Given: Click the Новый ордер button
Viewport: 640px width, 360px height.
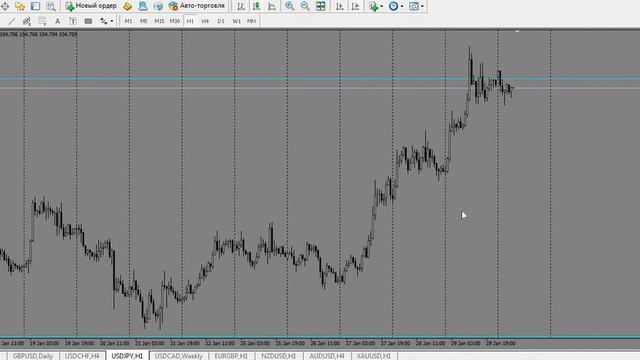Looking at the screenshot, I should (91, 6).
